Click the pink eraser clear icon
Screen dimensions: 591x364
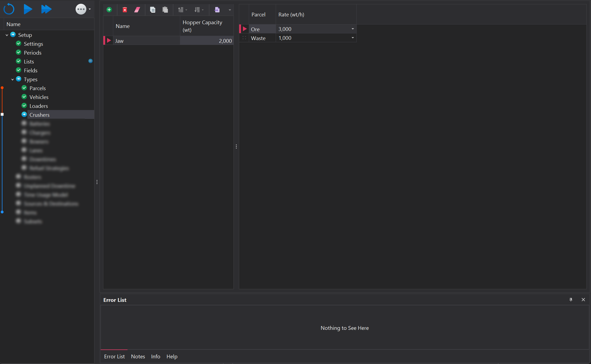coord(137,10)
